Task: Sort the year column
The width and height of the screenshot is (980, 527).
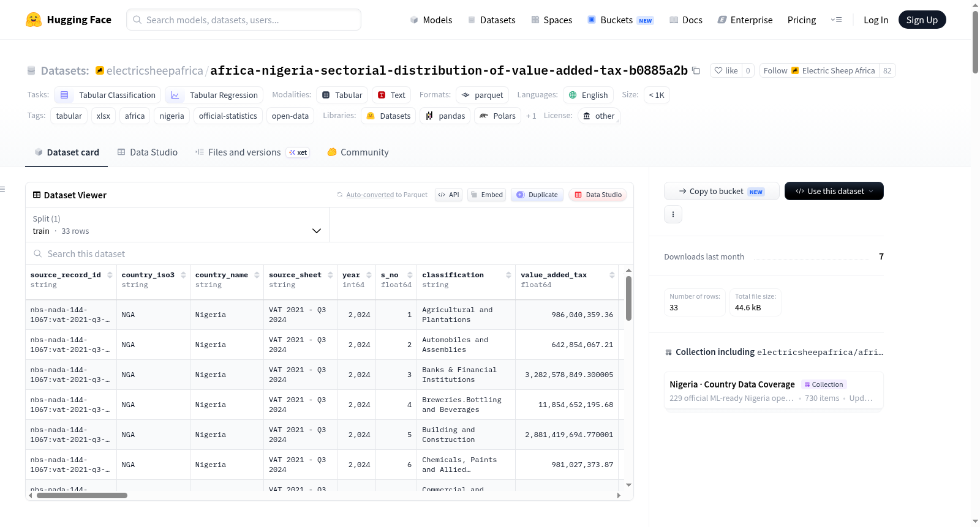Action: click(369, 275)
